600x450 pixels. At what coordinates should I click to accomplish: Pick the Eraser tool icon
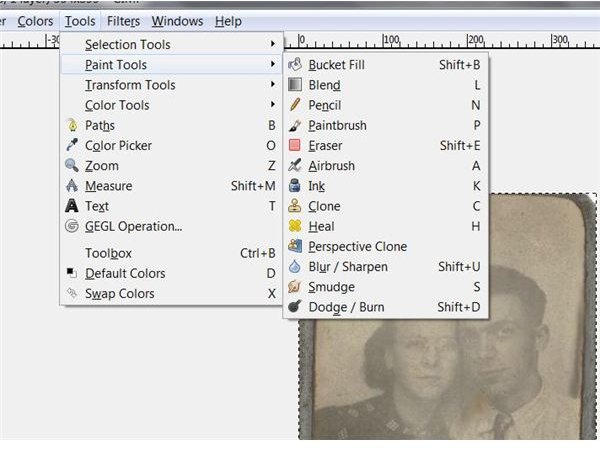click(x=295, y=145)
